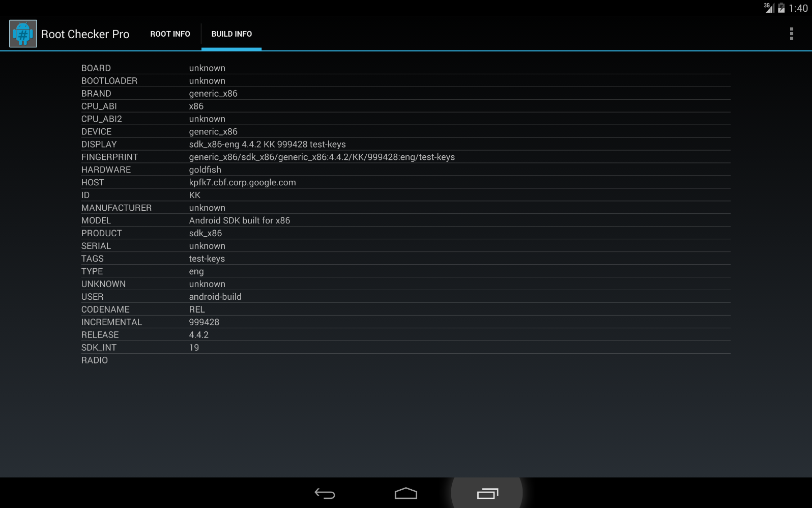
Task: Select the CPU_ABI label
Action: (99, 106)
